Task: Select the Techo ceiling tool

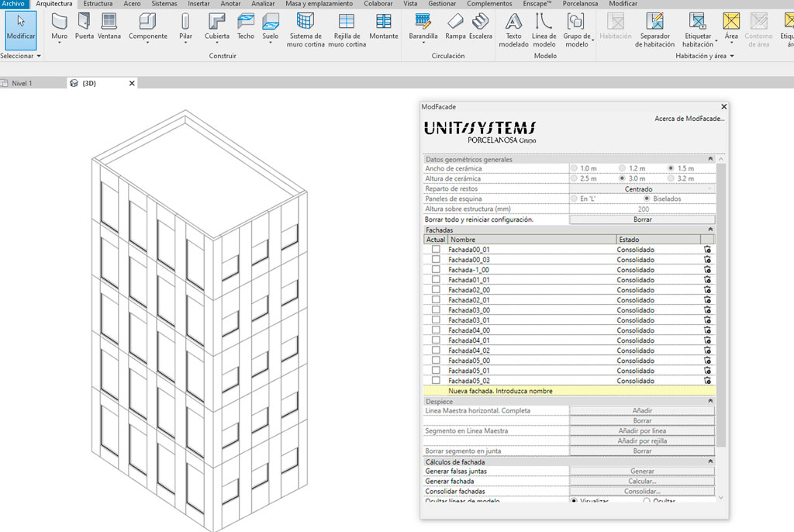Action: click(246, 26)
